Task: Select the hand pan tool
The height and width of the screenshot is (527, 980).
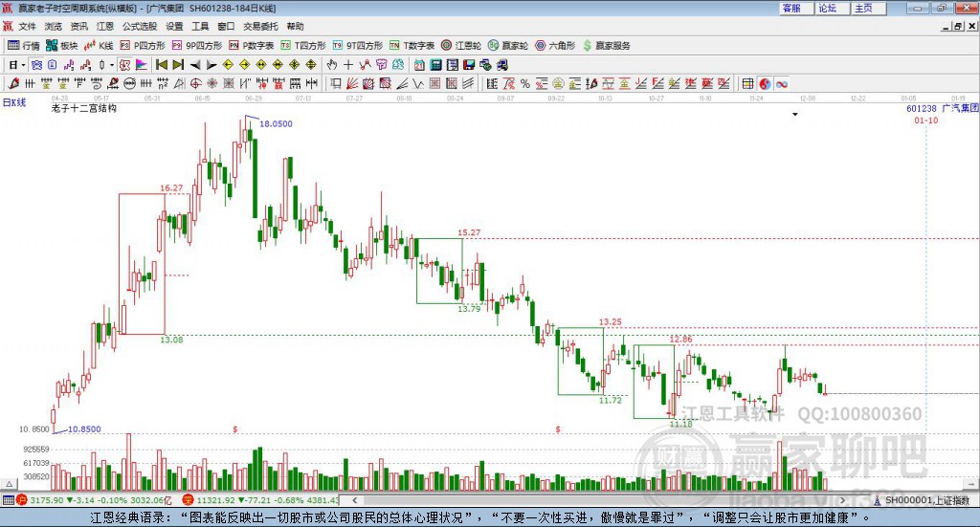Action: [332, 65]
